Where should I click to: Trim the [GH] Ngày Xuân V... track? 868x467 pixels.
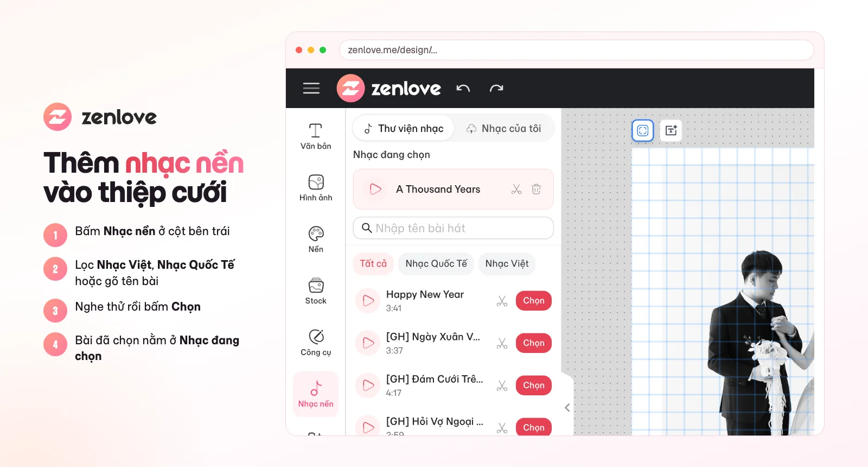502,343
